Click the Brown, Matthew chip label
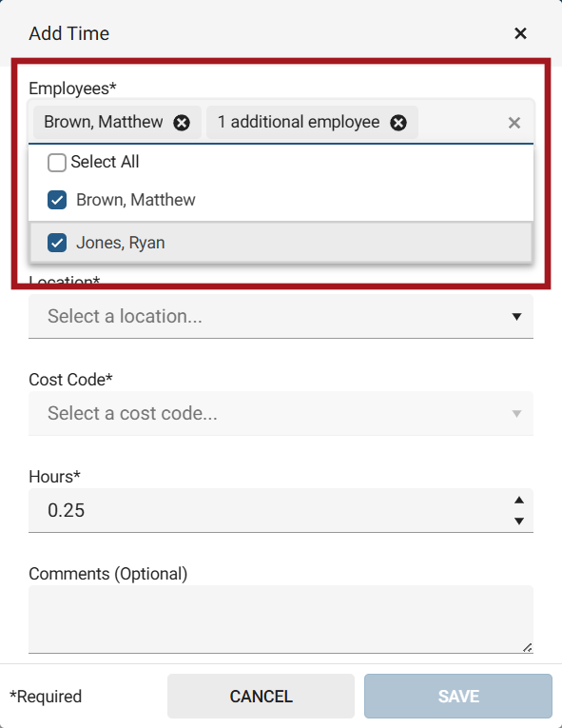The height and width of the screenshot is (728, 562). 104,122
